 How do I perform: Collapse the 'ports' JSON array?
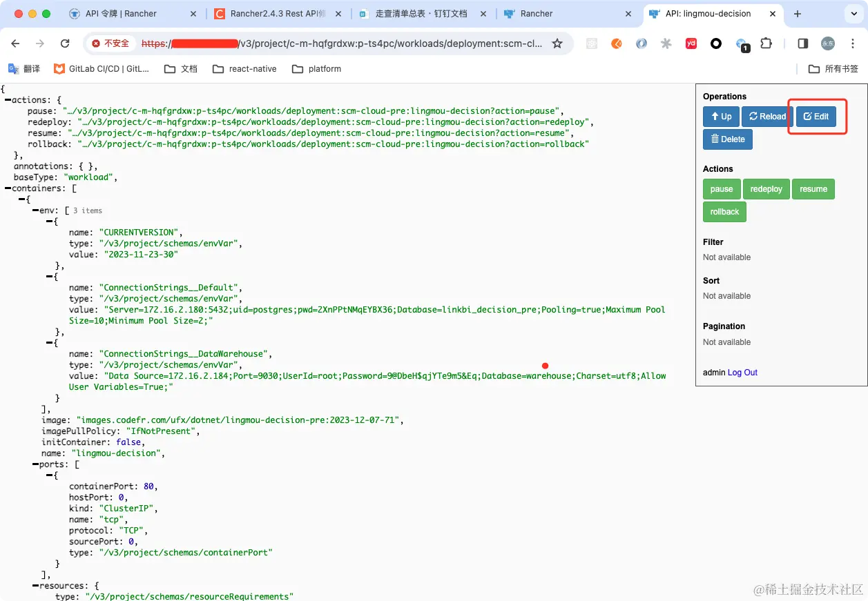point(35,464)
